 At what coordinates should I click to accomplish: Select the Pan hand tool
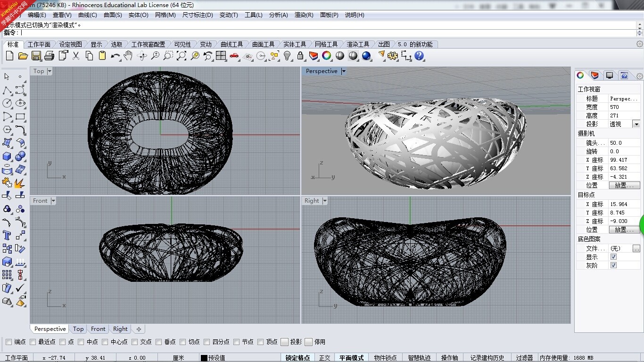click(x=128, y=56)
